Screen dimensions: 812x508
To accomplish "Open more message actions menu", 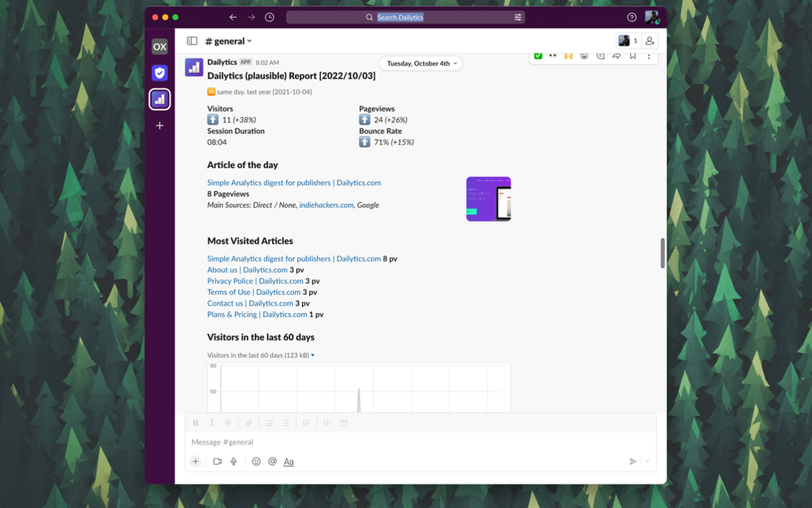I will point(648,55).
